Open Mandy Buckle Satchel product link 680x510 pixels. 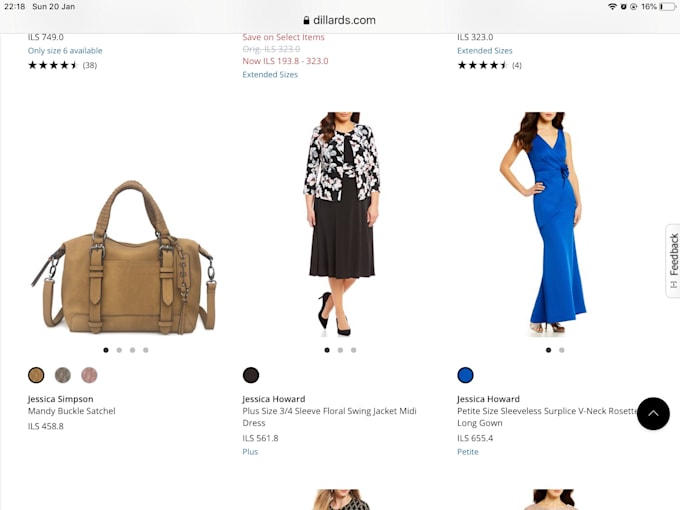coord(72,411)
